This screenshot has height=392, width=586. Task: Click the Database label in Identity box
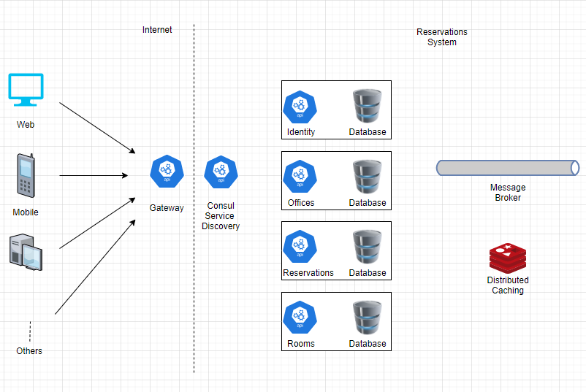click(368, 132)
